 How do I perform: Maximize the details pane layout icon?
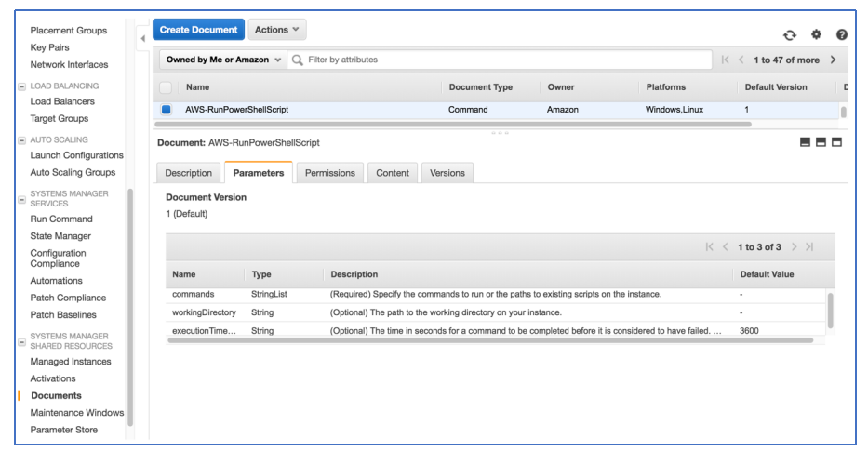pos(836,142)
